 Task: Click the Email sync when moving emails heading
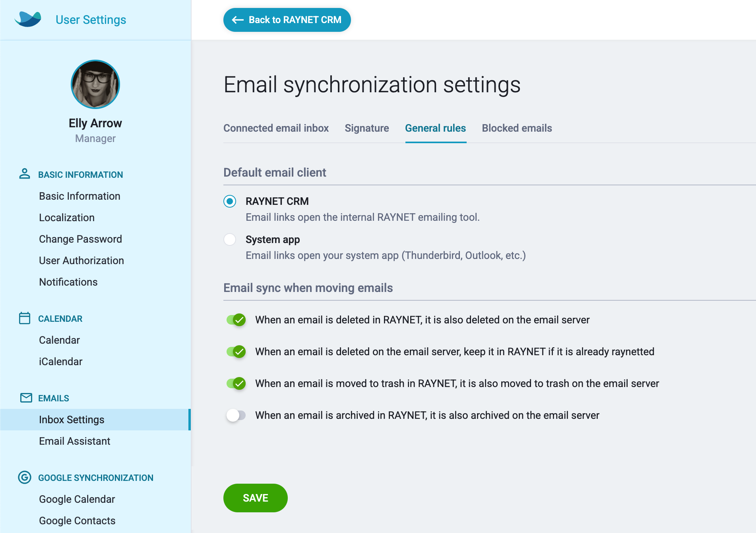click(x=308, y=288)
